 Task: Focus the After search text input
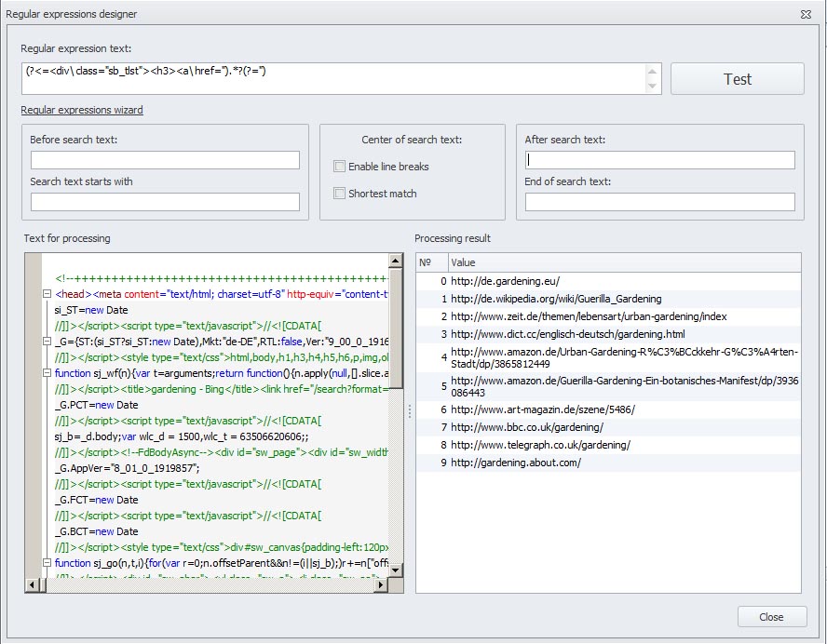659,160
